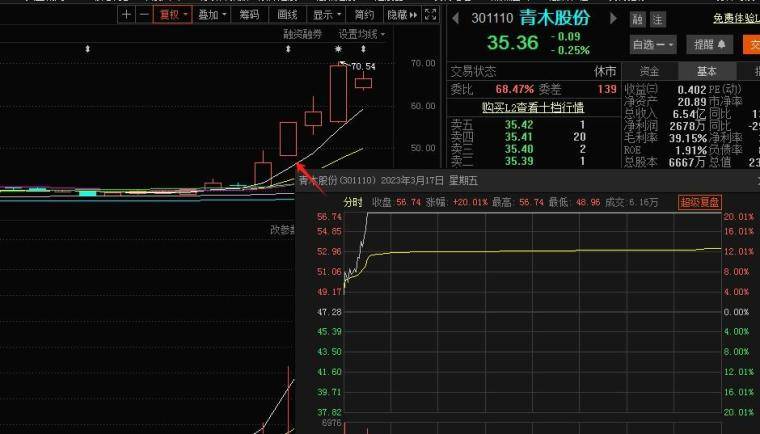Set a price alert with 提醒 button
This screenshot has height=434, width=760.
[x=709, y=45]
